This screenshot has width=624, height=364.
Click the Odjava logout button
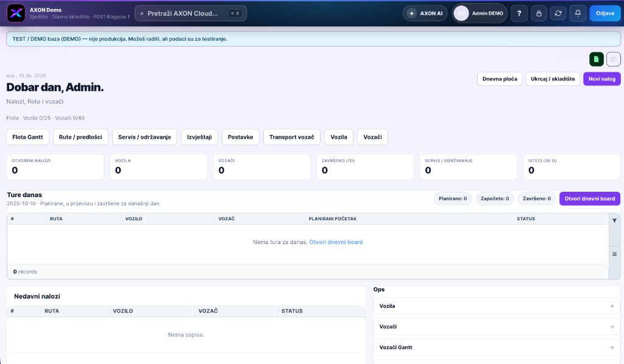coord(605,13)
